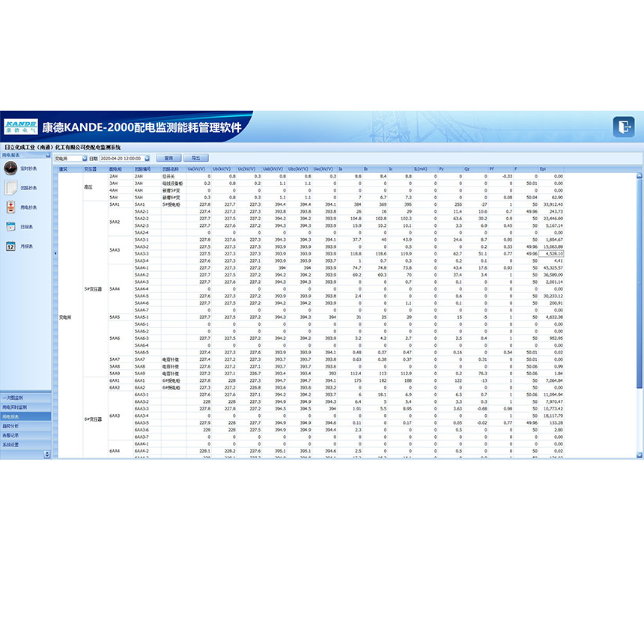Sort by the Uab(kV/V) column header
Image resolution: width=644 pixels, height=644 pixels.
click(274, 169)
